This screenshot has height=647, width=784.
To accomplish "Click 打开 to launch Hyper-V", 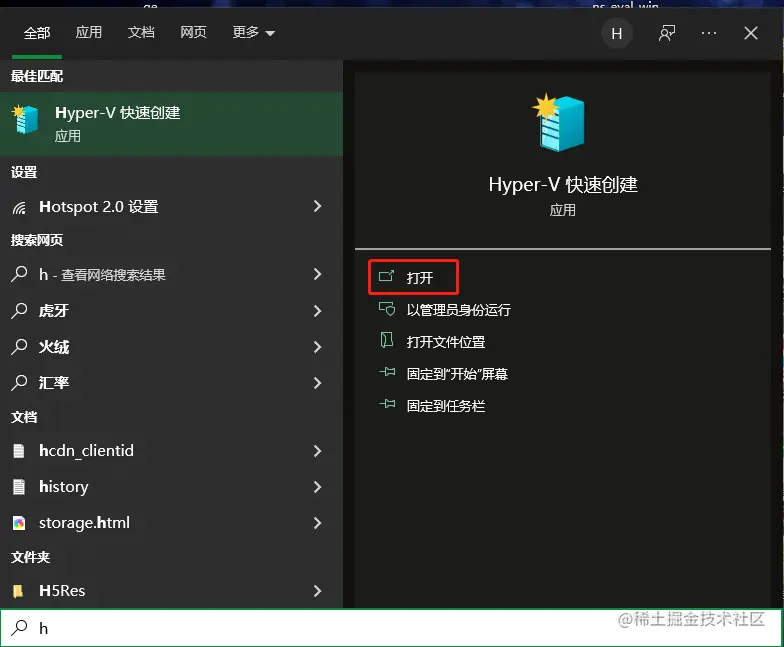I will point(414,277).
